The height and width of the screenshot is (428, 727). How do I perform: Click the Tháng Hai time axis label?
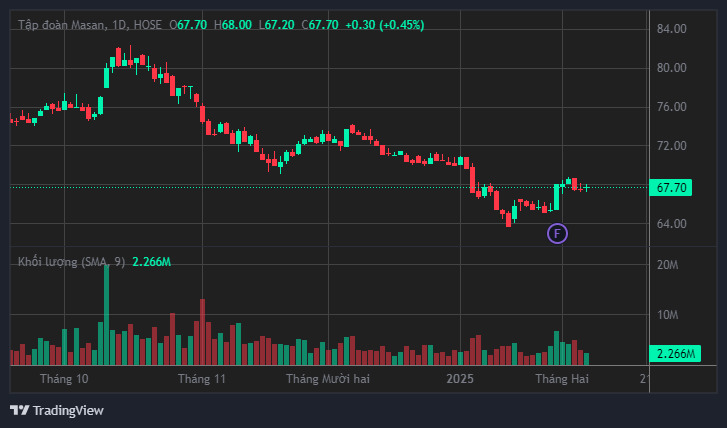[x=562, y=379]
